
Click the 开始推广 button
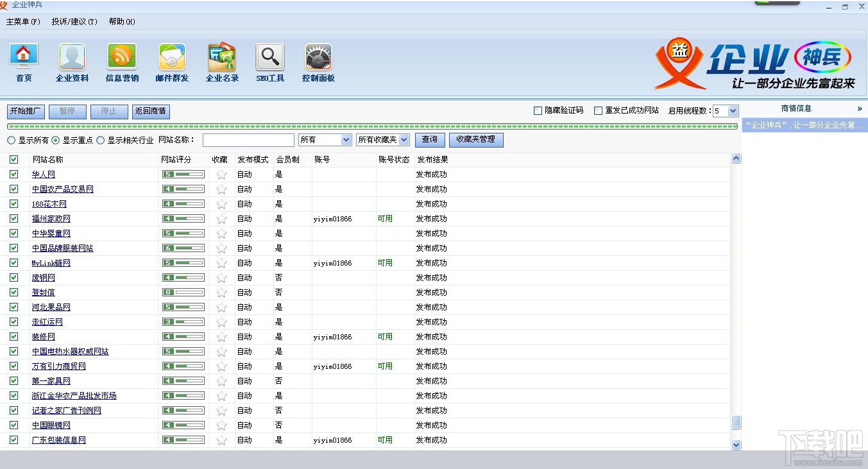26,112
